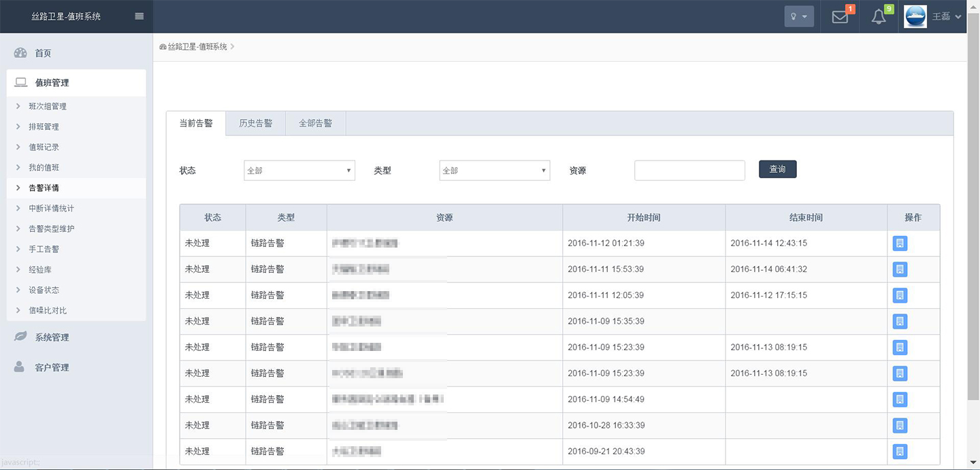Open detail icon for alarm starting 2016-11-09 14:54:49

[900, 399]
